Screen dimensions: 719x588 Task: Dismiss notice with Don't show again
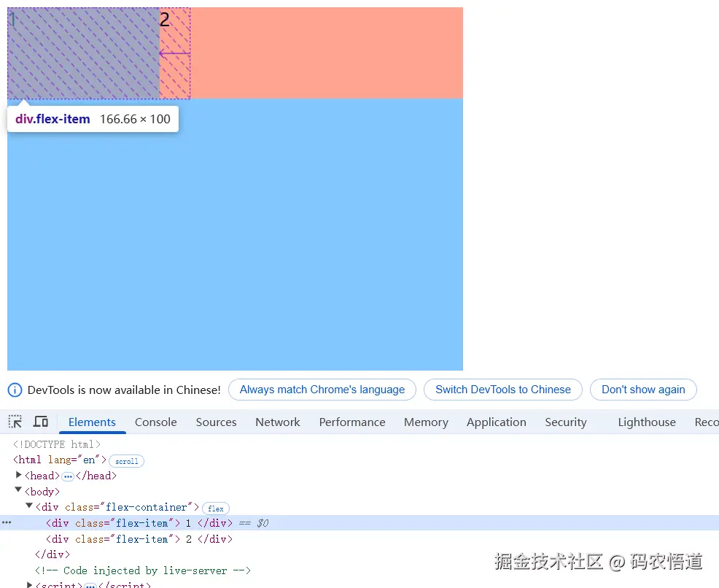click(643, 390)
